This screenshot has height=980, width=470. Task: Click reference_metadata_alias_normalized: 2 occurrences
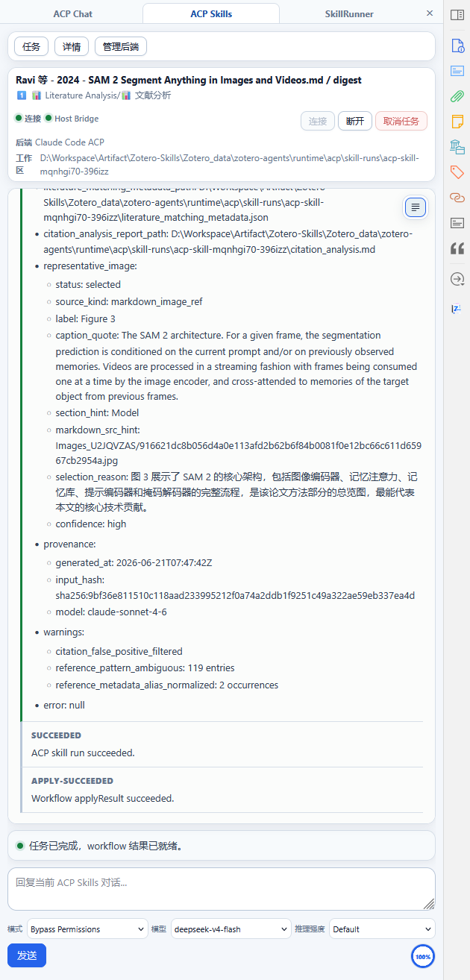[x=167, y=685]
